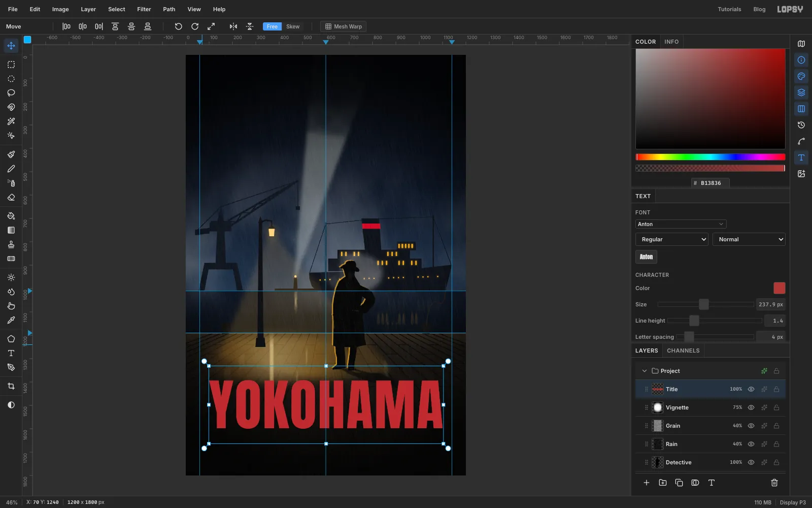Lock the Title layer
Image resolution: width=812 pixels, height=508 pixels.
776,389
